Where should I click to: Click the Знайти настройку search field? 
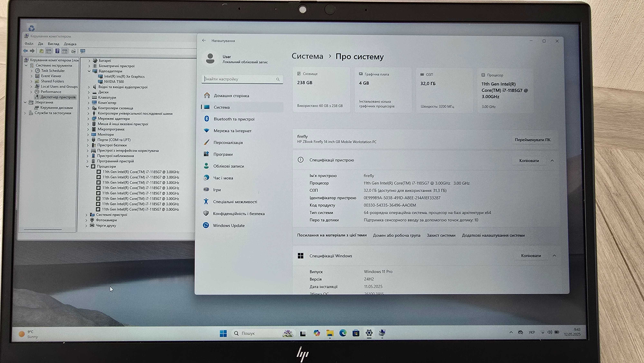pos(242,79)
